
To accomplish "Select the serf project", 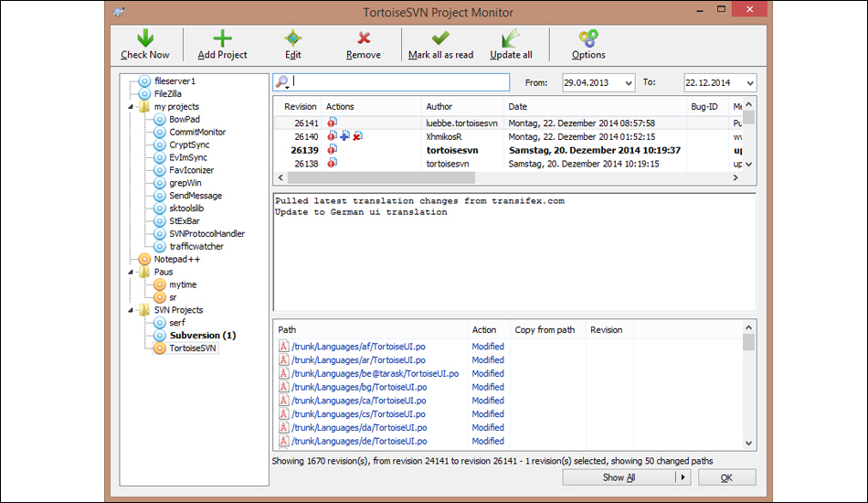I will (177, 323).
